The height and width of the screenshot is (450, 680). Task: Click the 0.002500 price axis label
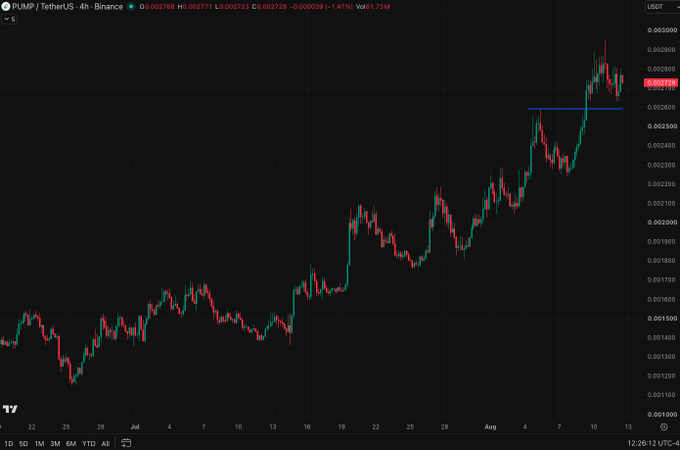point(662,126)
